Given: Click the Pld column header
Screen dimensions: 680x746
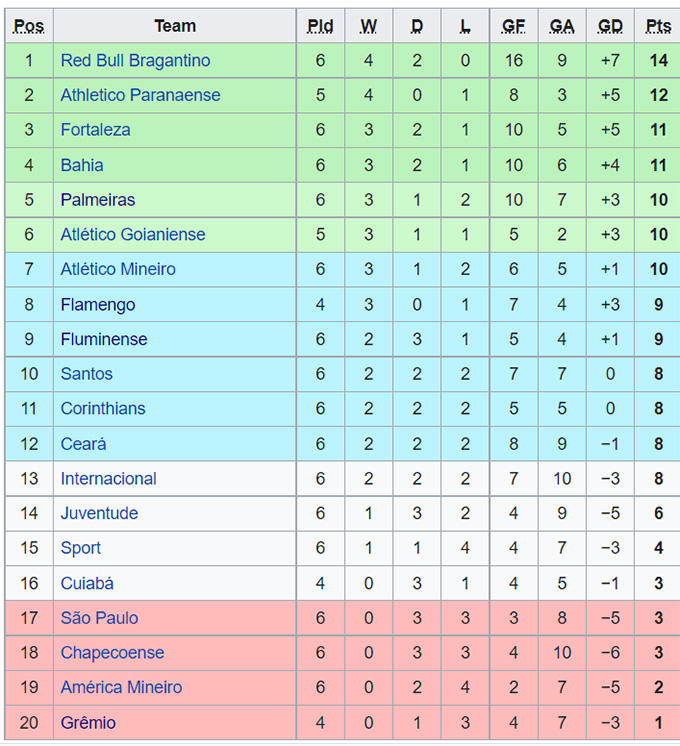Looking at the screenshot, I should point(320,26).
